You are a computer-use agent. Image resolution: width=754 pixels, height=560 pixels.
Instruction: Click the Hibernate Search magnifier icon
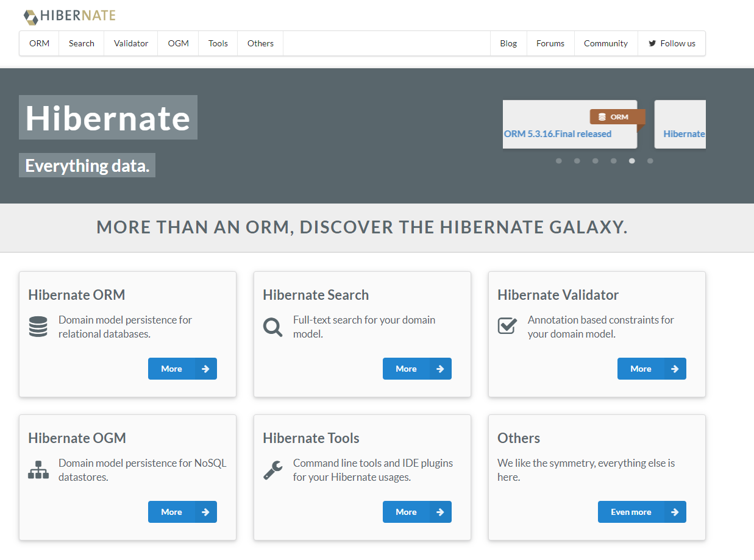point(272,327)
